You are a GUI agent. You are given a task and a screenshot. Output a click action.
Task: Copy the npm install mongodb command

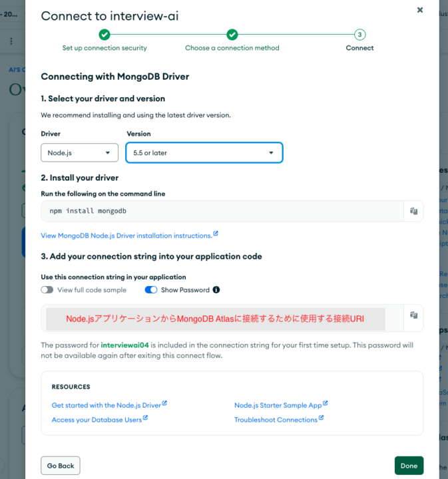413,211
